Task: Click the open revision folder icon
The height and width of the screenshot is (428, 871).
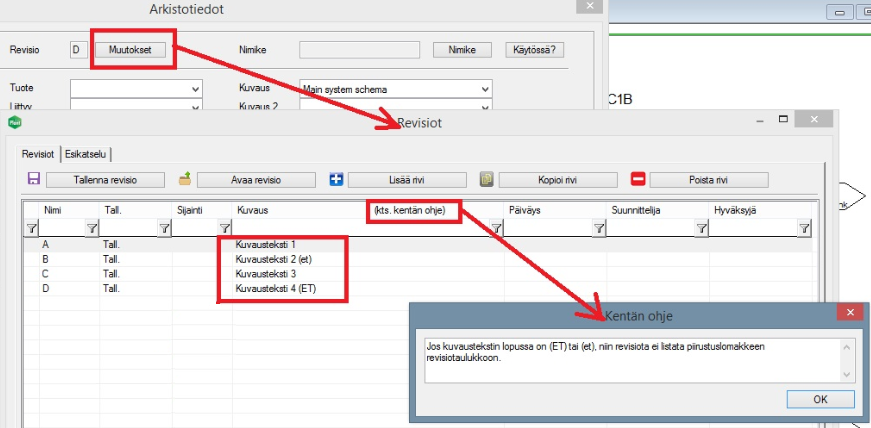Action: pos(185,179)
